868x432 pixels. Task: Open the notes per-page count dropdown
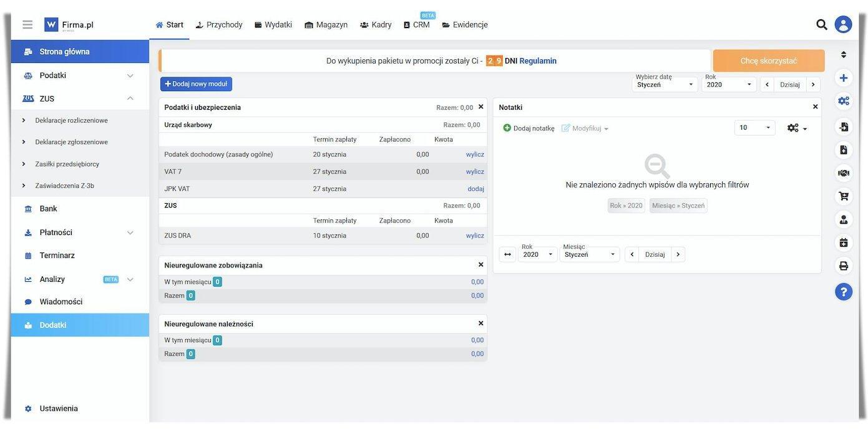click(x=754, y=128)
